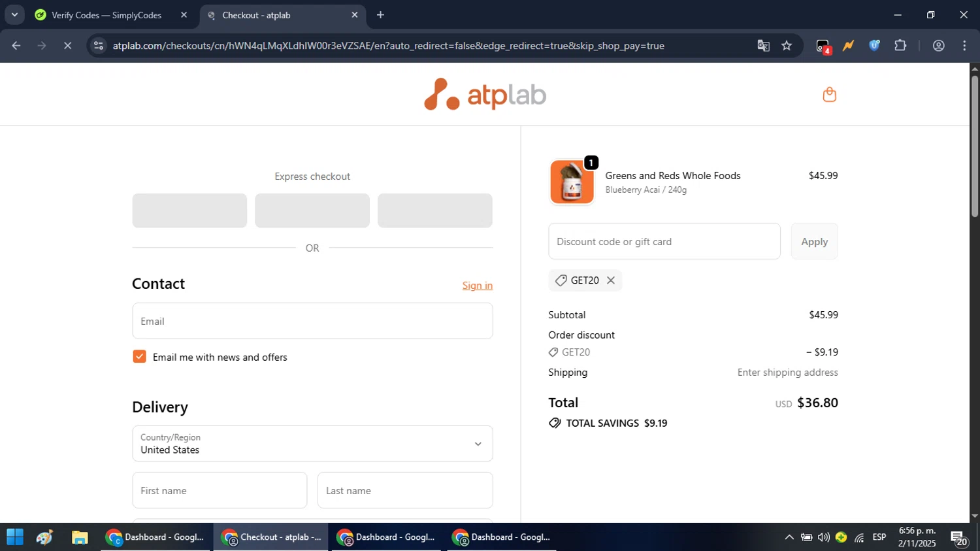Click the atplab logo
The width and height of the screenshot is (980, 551).
pyautogui.click(x=485, y=94)
